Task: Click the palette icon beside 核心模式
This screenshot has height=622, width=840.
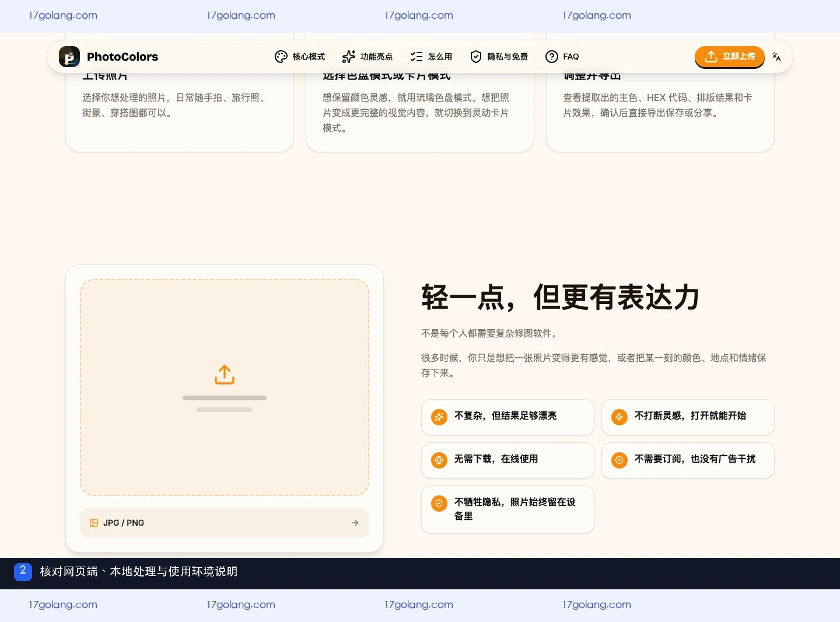Action: point(281,57)
